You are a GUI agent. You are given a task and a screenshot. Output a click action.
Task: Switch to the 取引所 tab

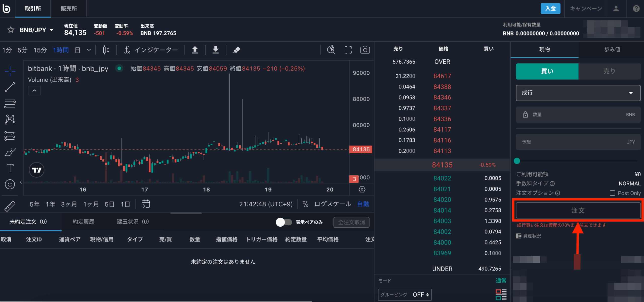click(x=33, y=9)
